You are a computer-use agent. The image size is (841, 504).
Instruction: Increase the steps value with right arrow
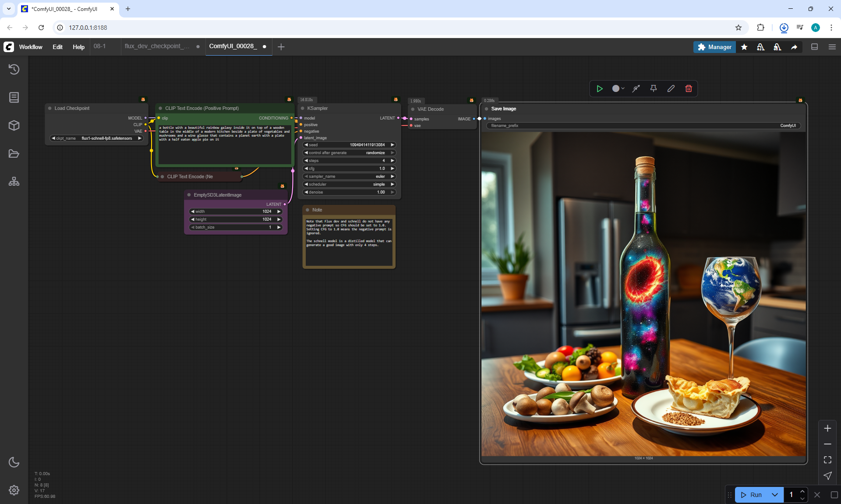point(392,161)
